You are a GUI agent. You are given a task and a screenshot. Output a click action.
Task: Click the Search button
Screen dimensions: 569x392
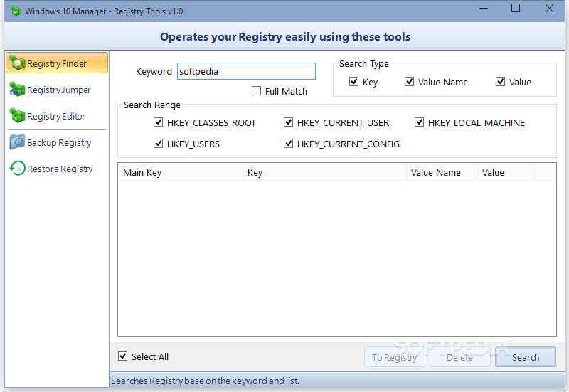point(526,357)
